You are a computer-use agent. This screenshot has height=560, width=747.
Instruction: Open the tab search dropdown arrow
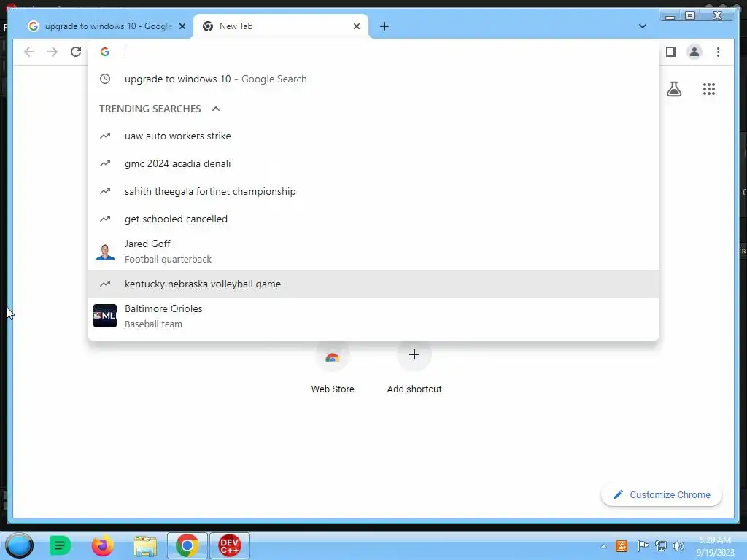pyautogui.click(x=642, y=26)
